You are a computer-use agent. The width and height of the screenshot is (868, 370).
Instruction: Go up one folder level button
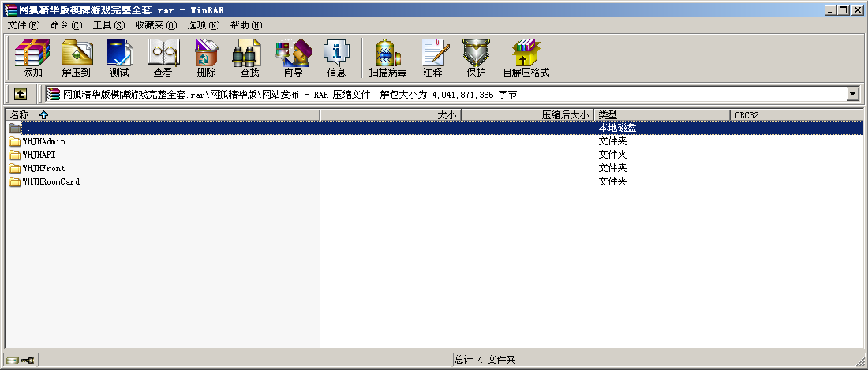tap(21, 94)
